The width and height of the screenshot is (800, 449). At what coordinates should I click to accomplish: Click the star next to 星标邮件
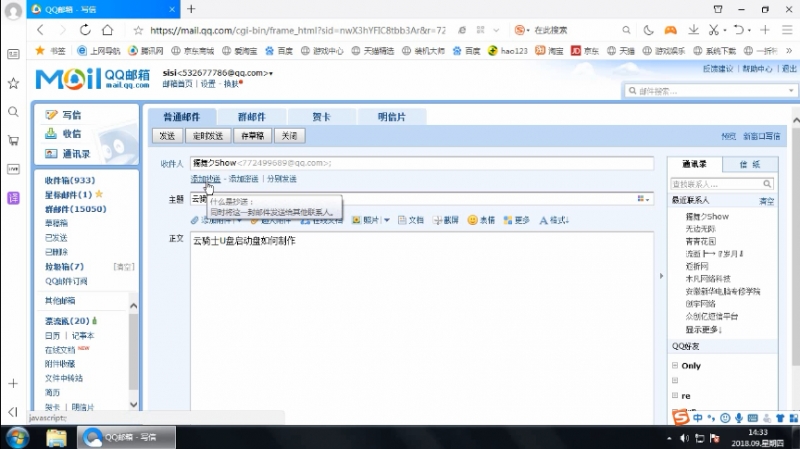coord(99,194)
